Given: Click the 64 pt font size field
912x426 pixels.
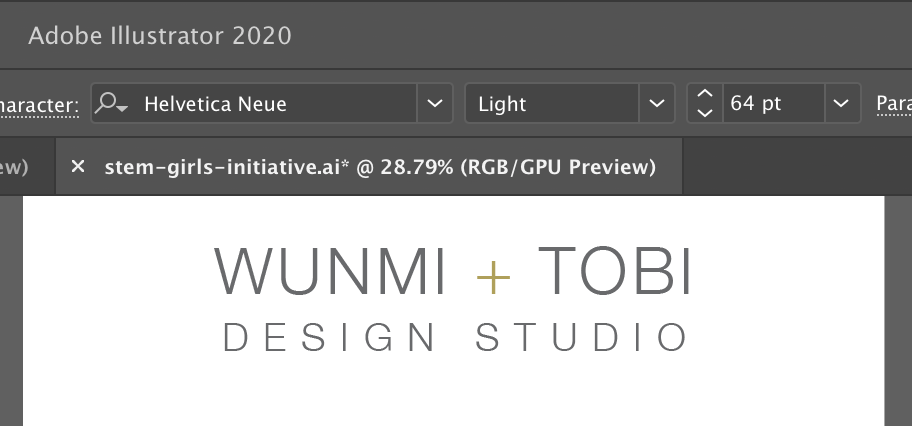Looking at the screenshot, I should (770, 104).
